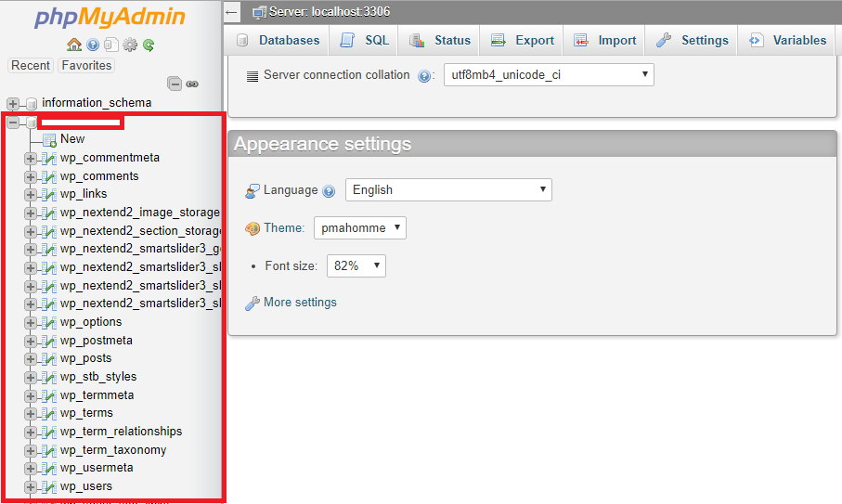Switch to the Import tab
This screenshot has height=504, width=842.
[604, 40]
